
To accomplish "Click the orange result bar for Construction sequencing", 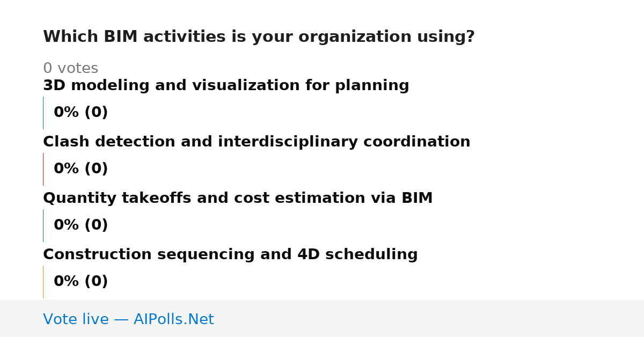I will tap(43, 282).
